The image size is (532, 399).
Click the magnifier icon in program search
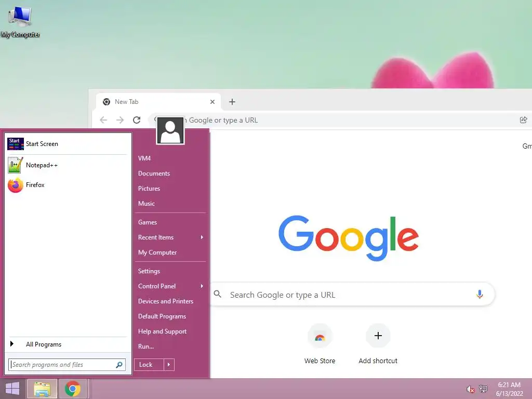[119, 365]
